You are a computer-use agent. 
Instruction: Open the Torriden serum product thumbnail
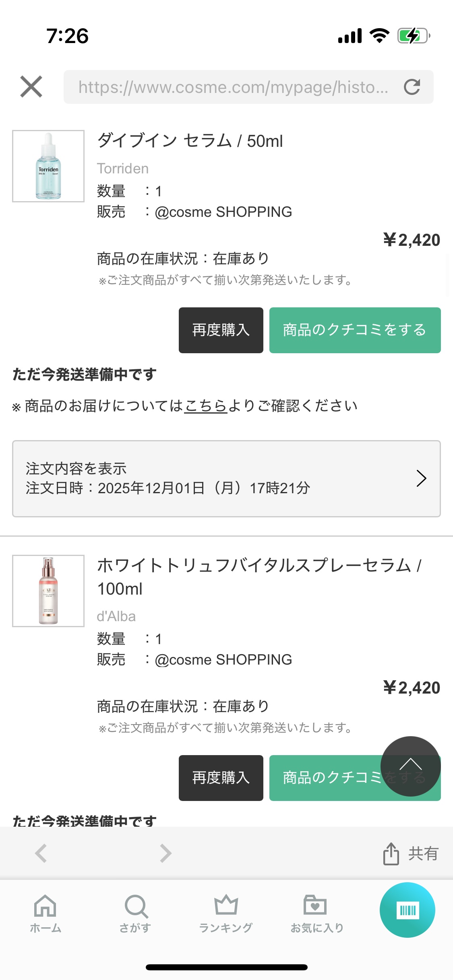tap(48, 166)
